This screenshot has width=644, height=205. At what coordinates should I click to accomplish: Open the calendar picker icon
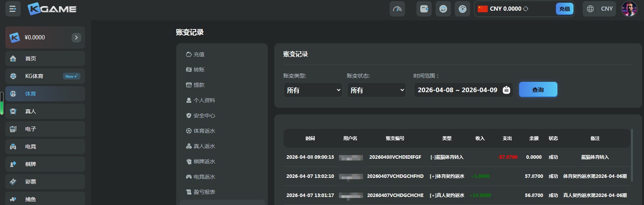506,90
